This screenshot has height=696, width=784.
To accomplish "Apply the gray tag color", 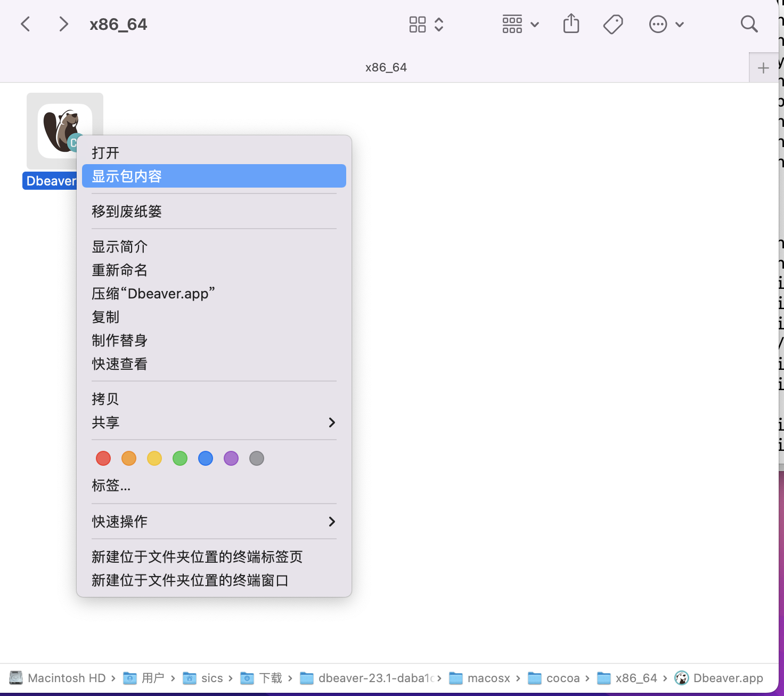I will [x=257, y=458].
